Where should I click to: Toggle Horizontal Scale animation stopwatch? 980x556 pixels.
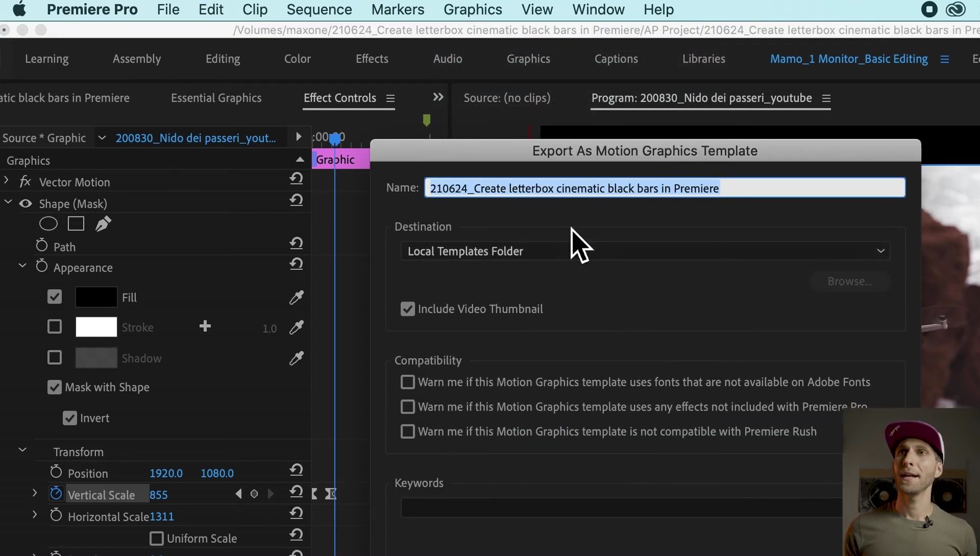click(x=56, y=515)
